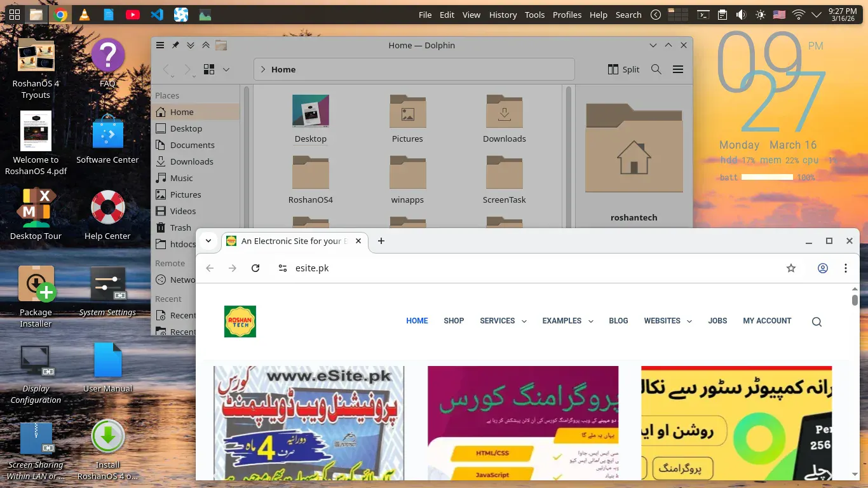868x488 pixels.
Task: Open Dolphin's hamburger menu at toolbar right
Action: pos(678,69)
